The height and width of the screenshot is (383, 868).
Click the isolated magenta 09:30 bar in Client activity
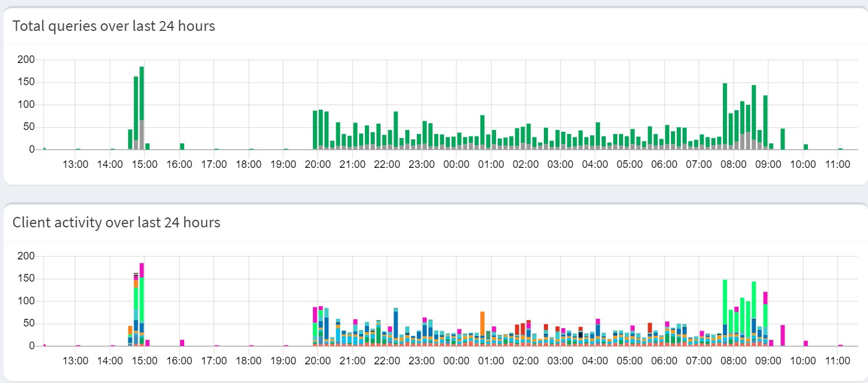coord(783,335)
